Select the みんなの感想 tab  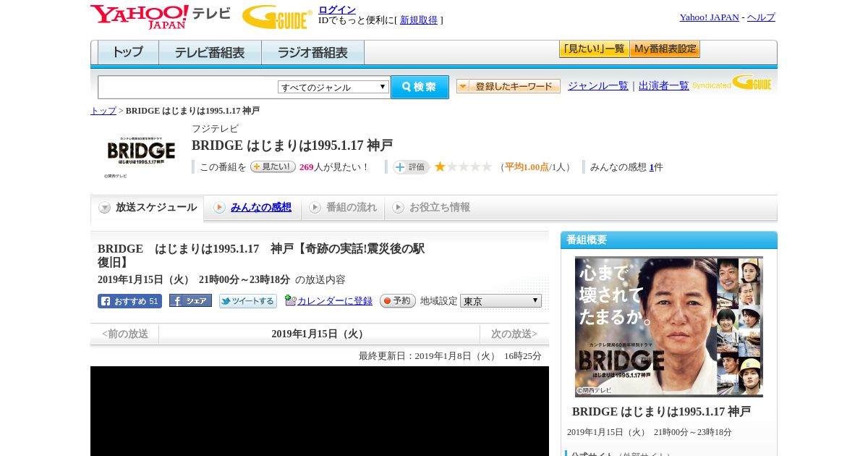[252, 208]
